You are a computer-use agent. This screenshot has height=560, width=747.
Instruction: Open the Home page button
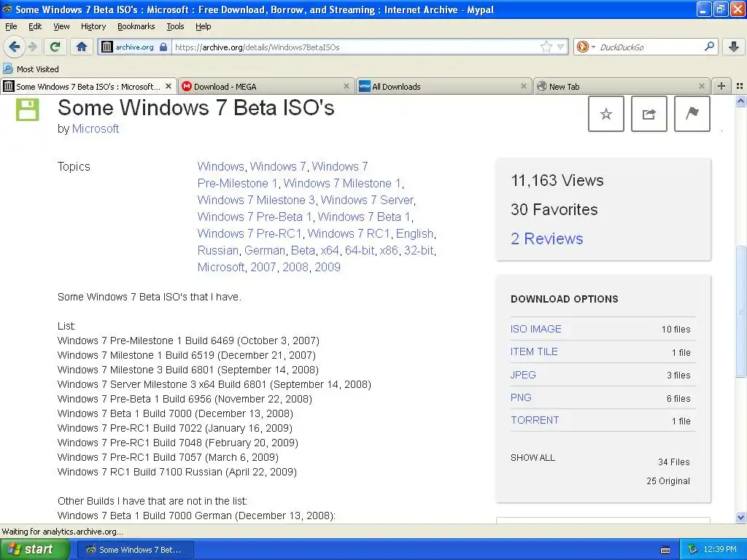[x=82, y=47]
